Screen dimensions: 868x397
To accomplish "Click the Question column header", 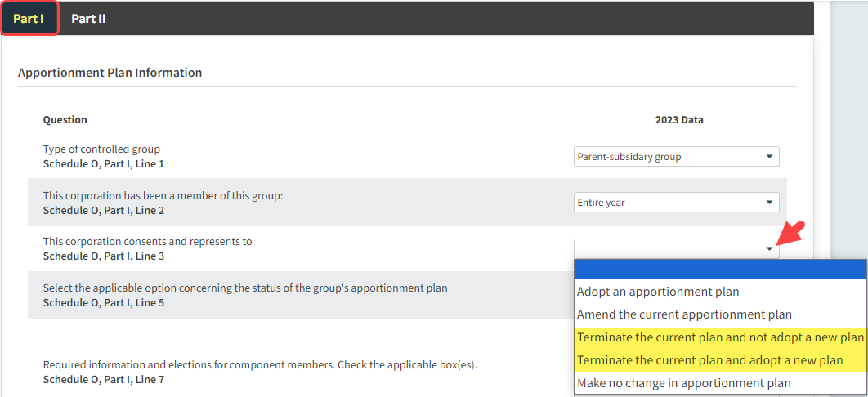I will (65, 119).
